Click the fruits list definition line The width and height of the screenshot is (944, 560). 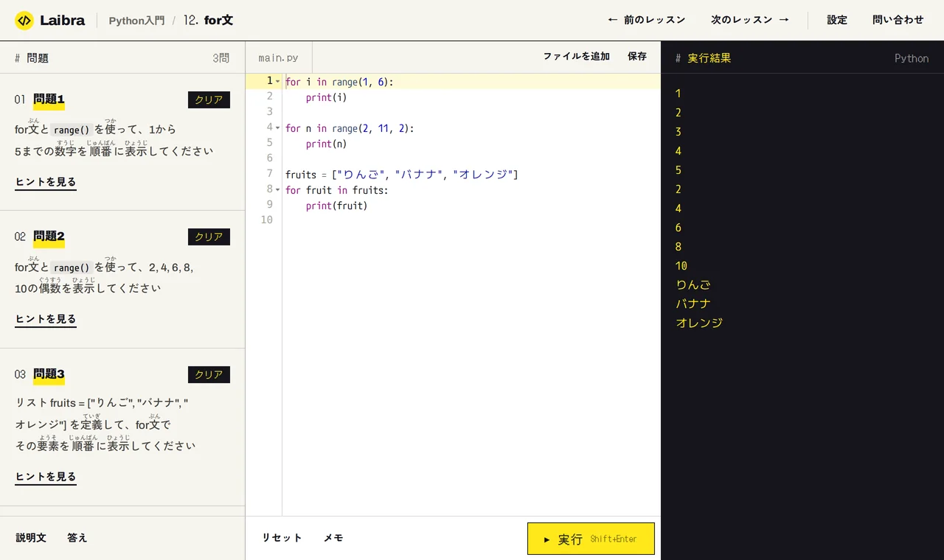coord(471,175)
